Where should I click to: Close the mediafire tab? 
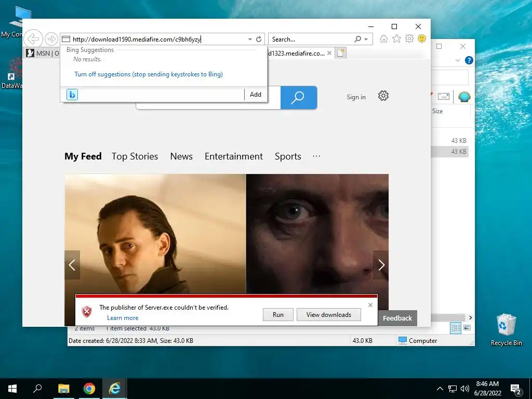point(329,54)
